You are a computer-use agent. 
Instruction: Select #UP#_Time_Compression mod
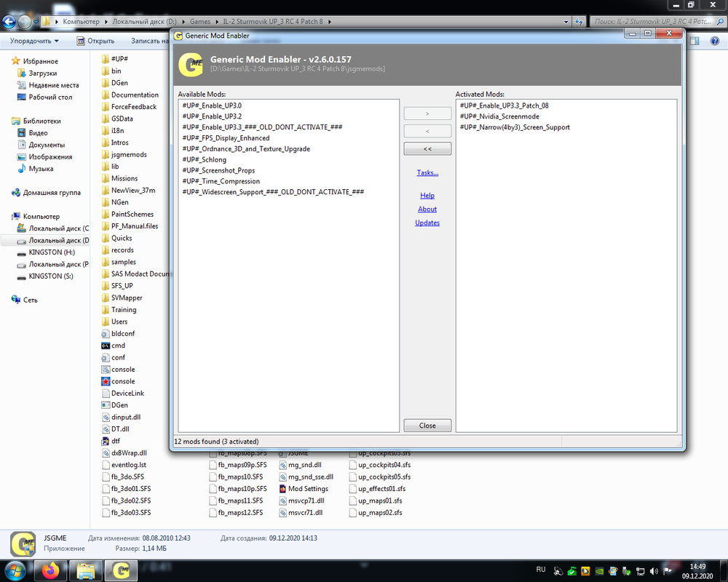[x=221, y=181]
